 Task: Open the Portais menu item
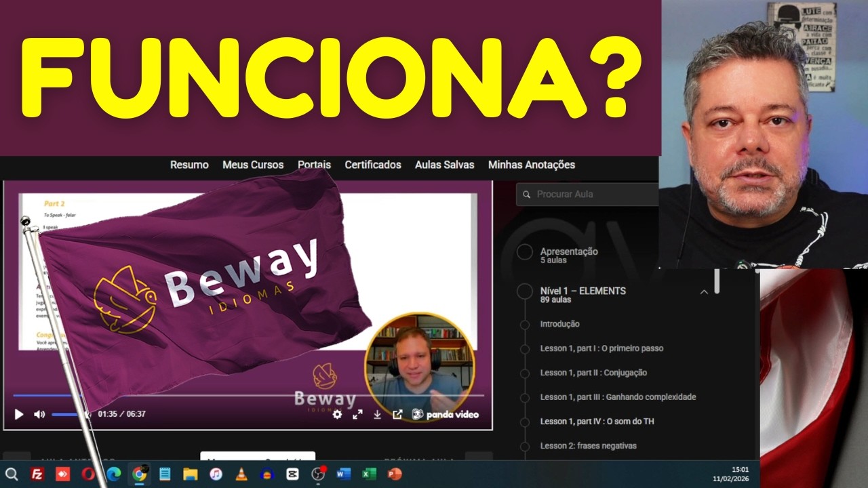314,165
